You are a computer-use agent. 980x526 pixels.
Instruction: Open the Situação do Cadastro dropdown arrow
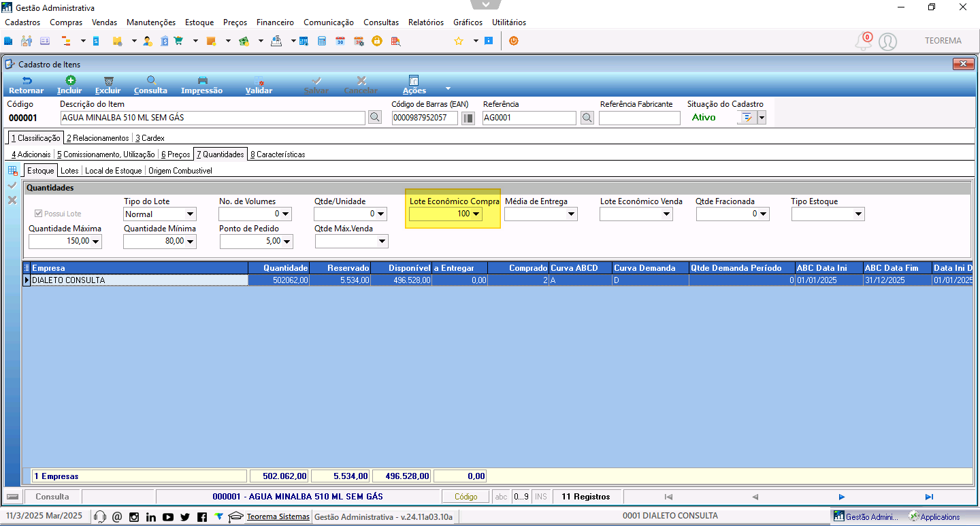click(762, 118)
